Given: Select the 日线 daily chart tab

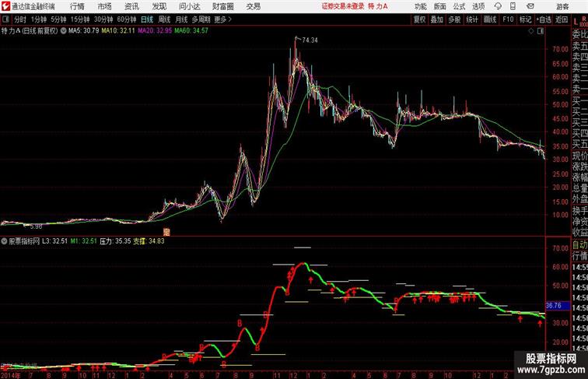Looking at the screenshot, I should tap(147, 19).
